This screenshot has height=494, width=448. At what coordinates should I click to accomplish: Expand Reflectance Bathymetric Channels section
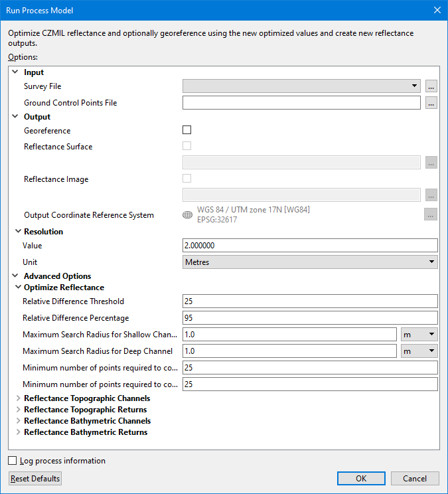click(17, 421)
